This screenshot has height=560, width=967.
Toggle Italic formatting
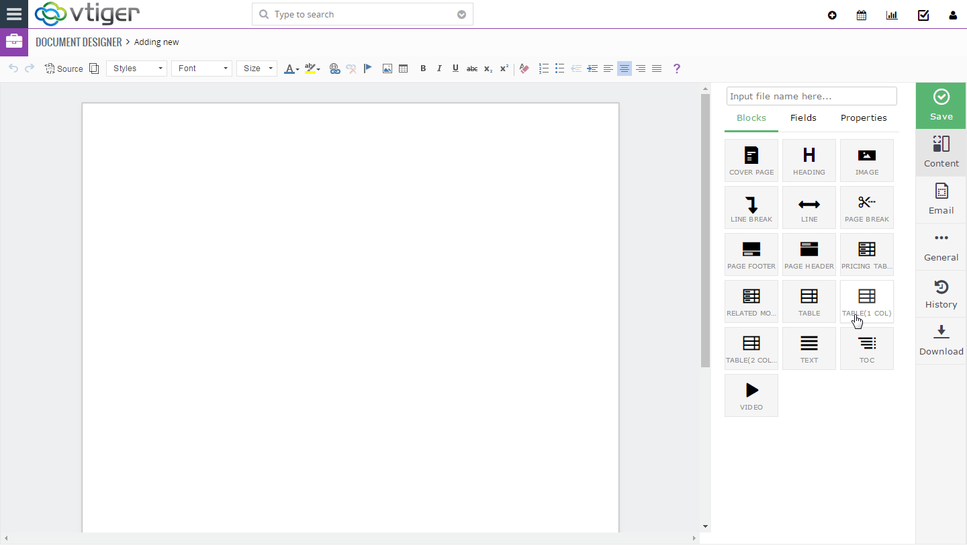439,68
